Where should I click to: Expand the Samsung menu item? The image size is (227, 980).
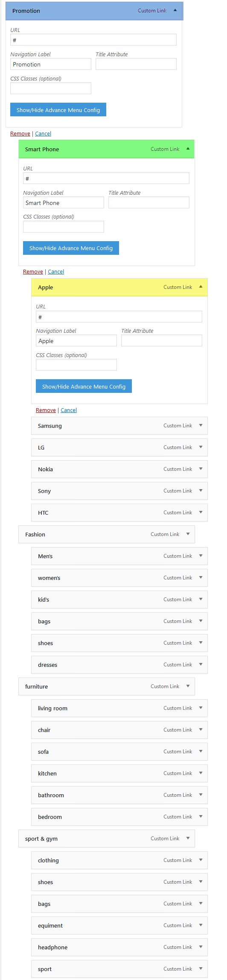pos(201,426)
